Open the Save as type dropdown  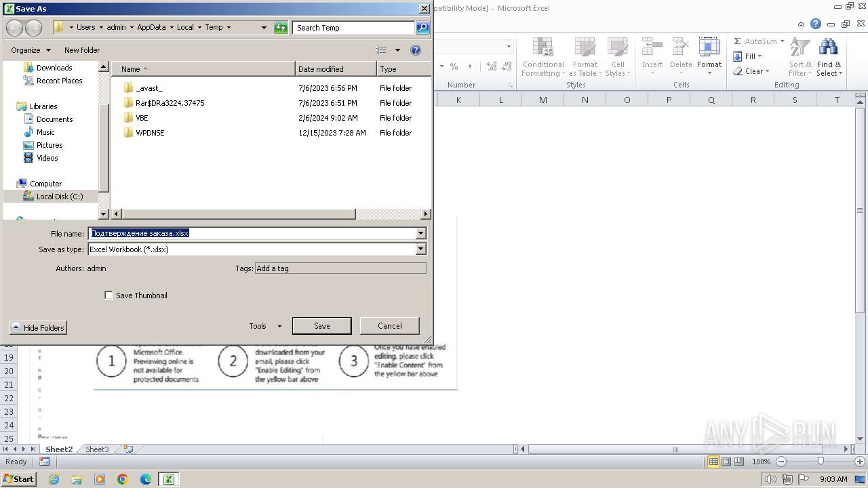point(420,249)
